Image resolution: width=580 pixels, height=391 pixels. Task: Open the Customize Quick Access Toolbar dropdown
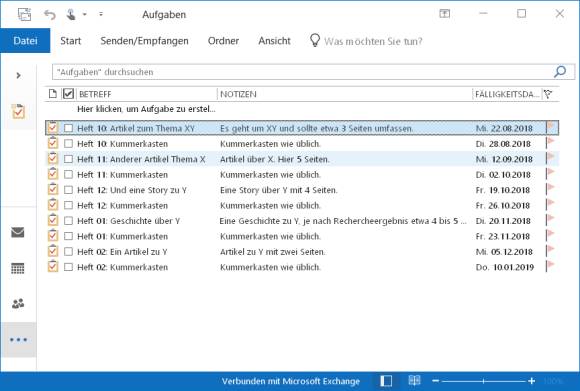point(101,14)
